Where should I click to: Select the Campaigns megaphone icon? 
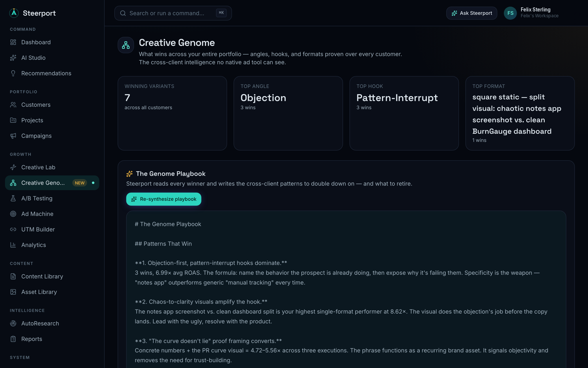coord(13,136)
